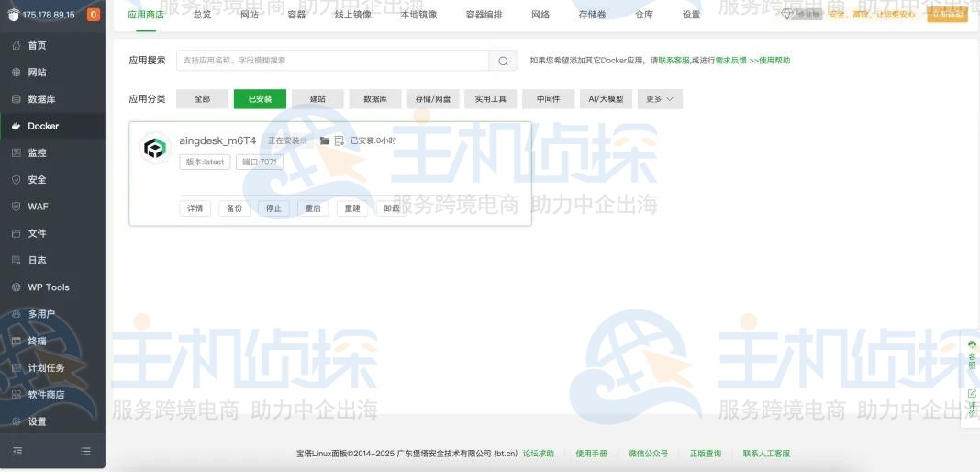Filter apps by AI/大模型 category
Image resolution: width=980 pixels, height=472 pixels.
pyautogui.click(x=607, y=99)
